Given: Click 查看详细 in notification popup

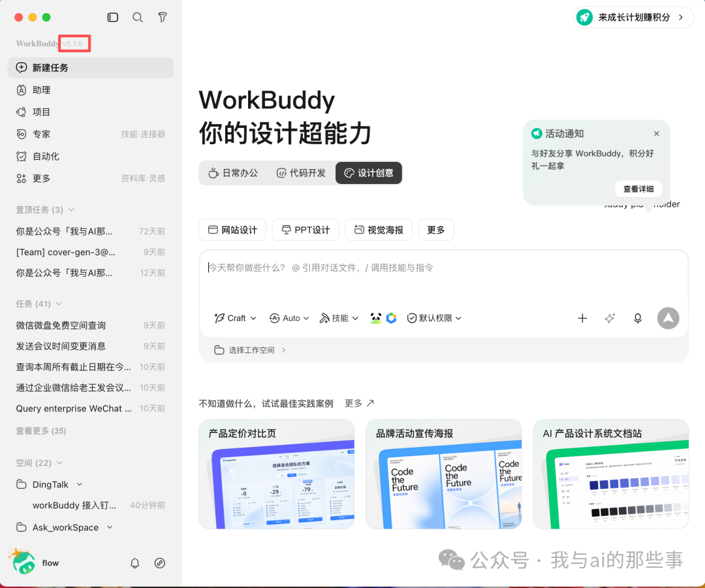Looking at the screenshot, I should [x=638, y=189].
